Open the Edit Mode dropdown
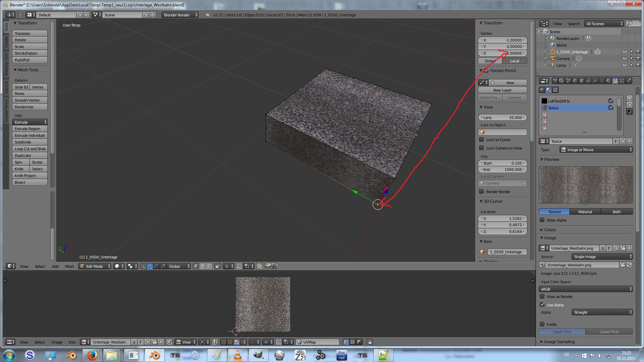Viewport: 644px width, 362px height. (95, 266)
